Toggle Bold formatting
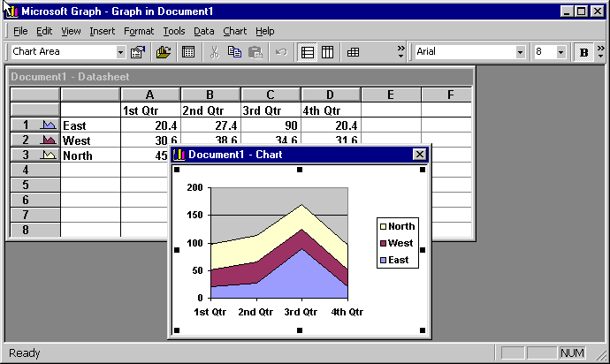Screen dimensions: 610x364 (583, 52)
